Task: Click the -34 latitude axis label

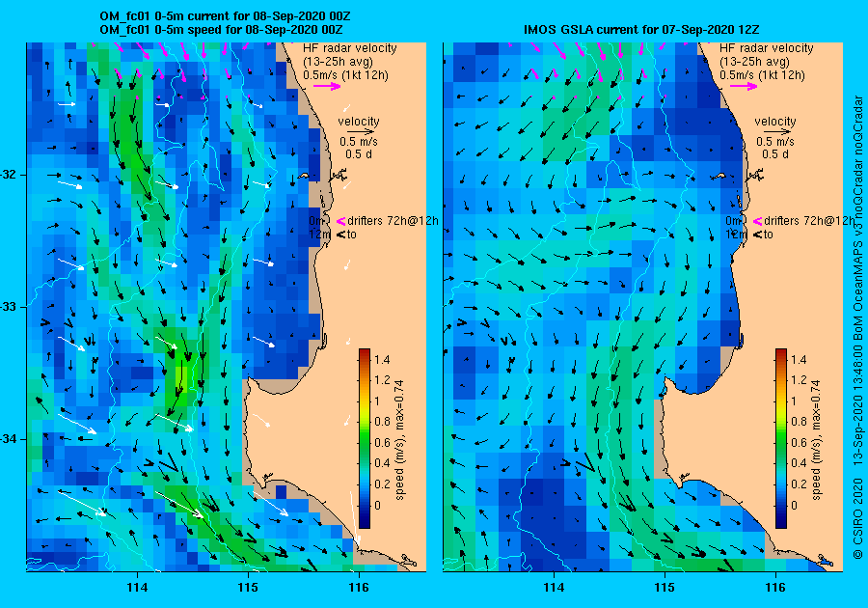Action: 10,439
